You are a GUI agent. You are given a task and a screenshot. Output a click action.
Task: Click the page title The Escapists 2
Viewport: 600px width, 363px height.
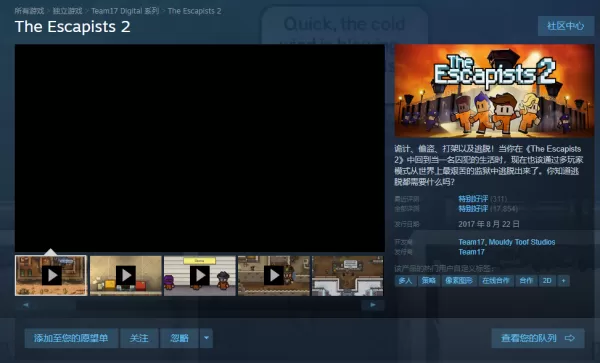[x=73, y=27]
